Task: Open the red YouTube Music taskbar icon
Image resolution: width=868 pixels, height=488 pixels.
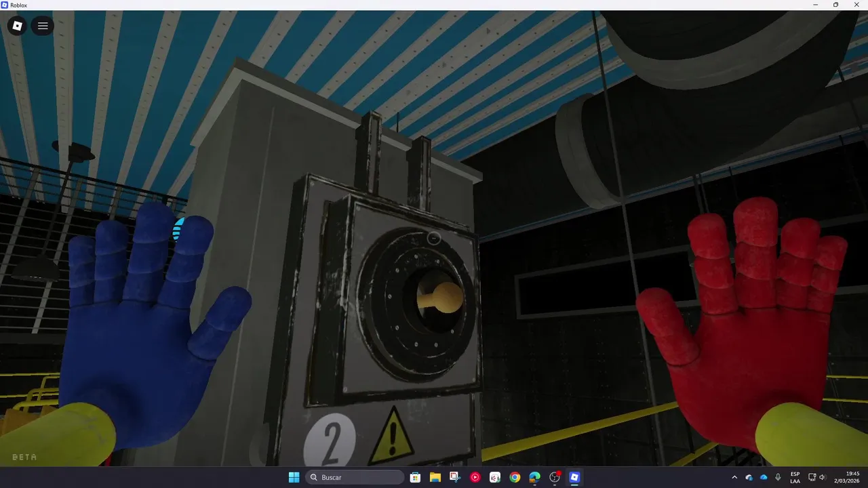Action: pyautogui.click(x=475, y=477)
